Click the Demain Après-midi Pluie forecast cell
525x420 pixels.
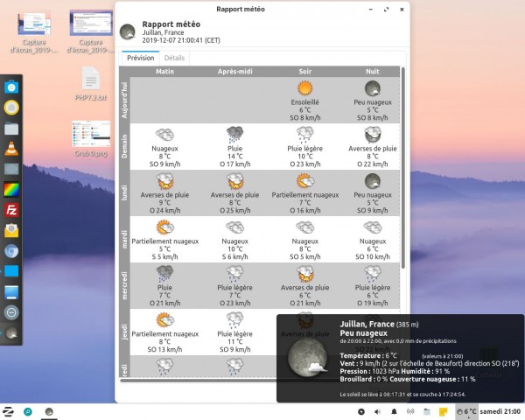[x=235, y=144]
